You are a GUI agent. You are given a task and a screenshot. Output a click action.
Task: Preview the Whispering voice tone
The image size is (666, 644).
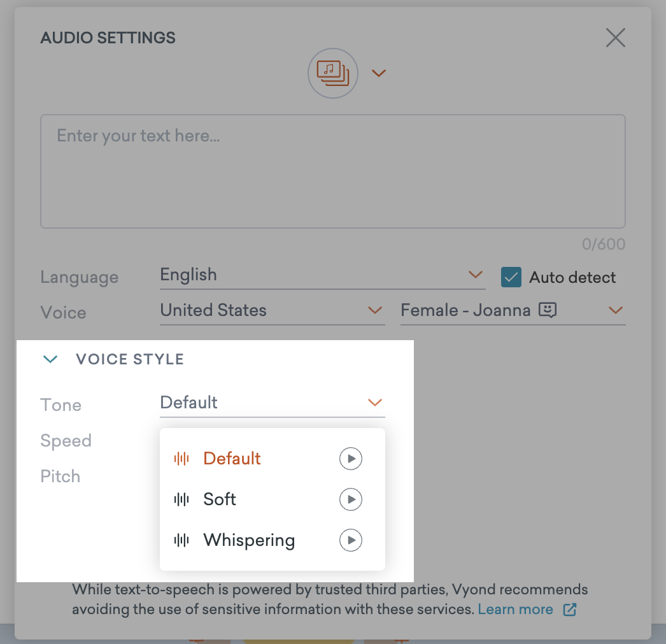[x=350, y=540]
